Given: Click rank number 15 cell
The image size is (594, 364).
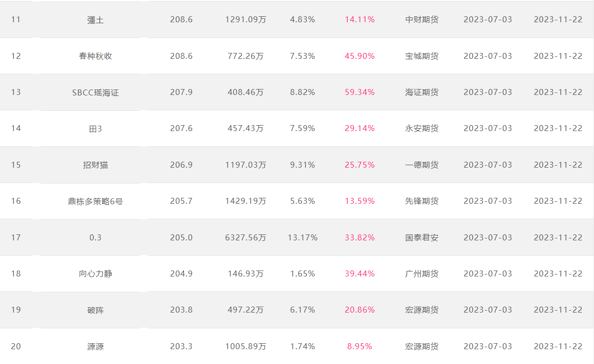Looking at the screenshot, I should (x=16, y=165).
